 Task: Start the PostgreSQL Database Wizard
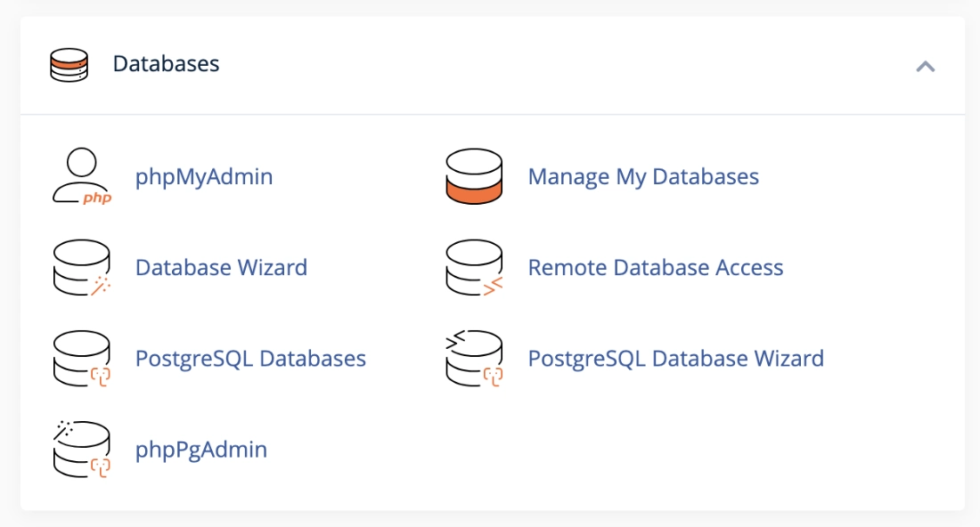(675, 358)
